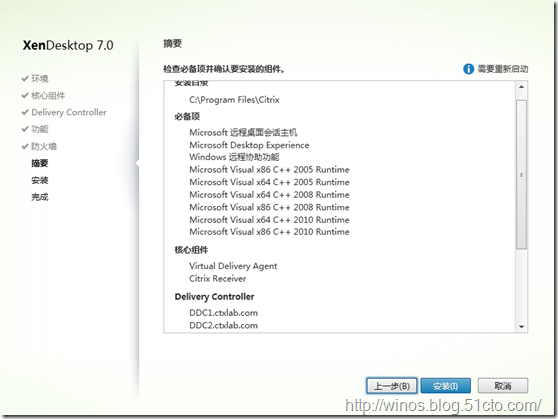Click the blue info icon beside 需要重新启动
The height and width of the screenshot is (419, 558).
(x=468, y=69)
